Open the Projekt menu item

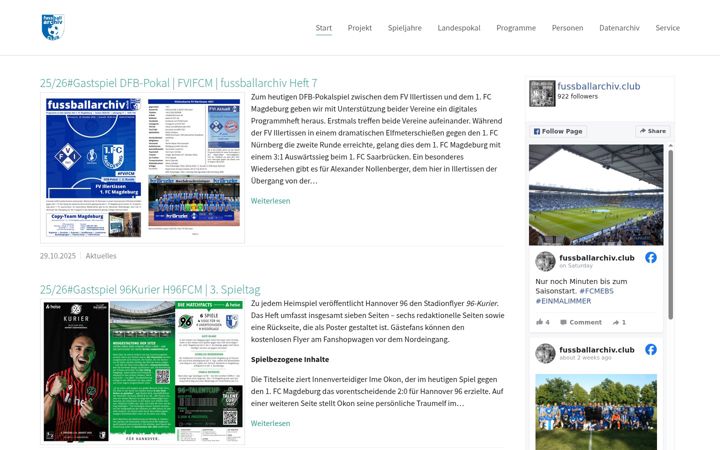[360, 28]
